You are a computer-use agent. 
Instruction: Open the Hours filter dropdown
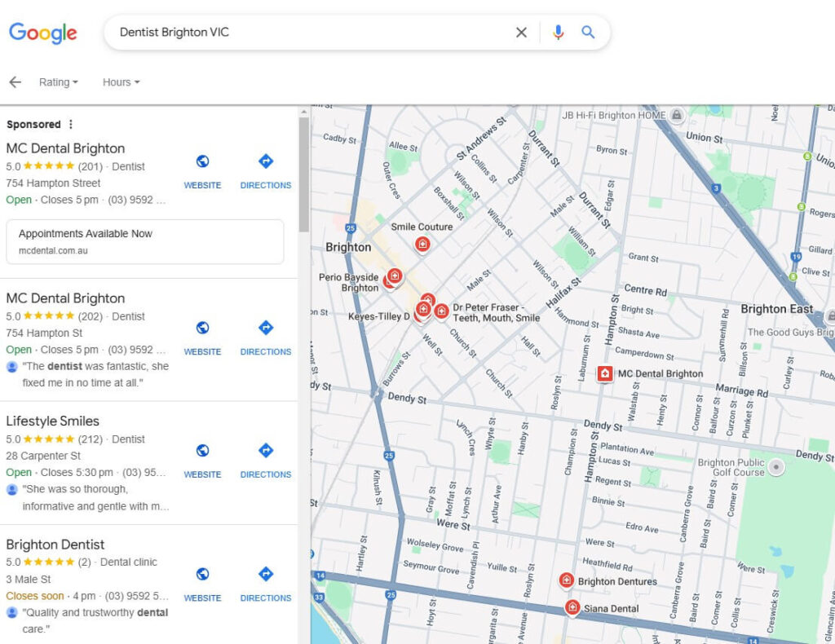(121, 82)
